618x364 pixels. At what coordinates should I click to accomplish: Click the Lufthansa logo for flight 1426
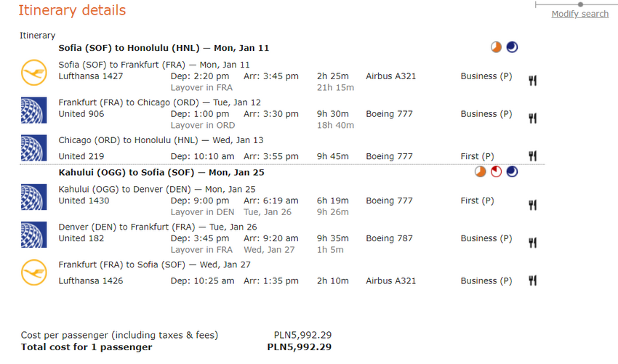(x=34, y=272)
